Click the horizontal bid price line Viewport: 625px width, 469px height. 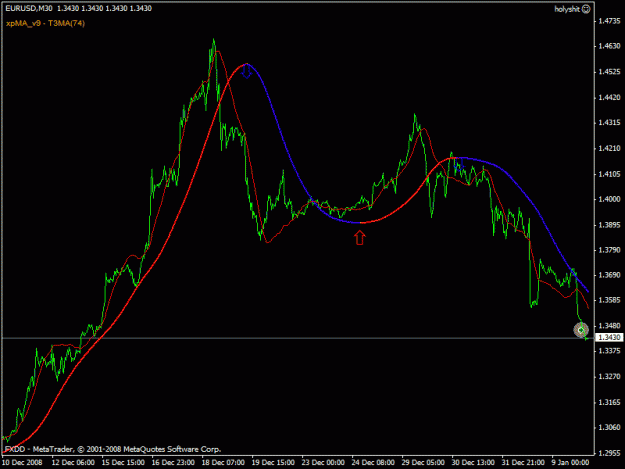pyautogui.click(x=298, y=338)
